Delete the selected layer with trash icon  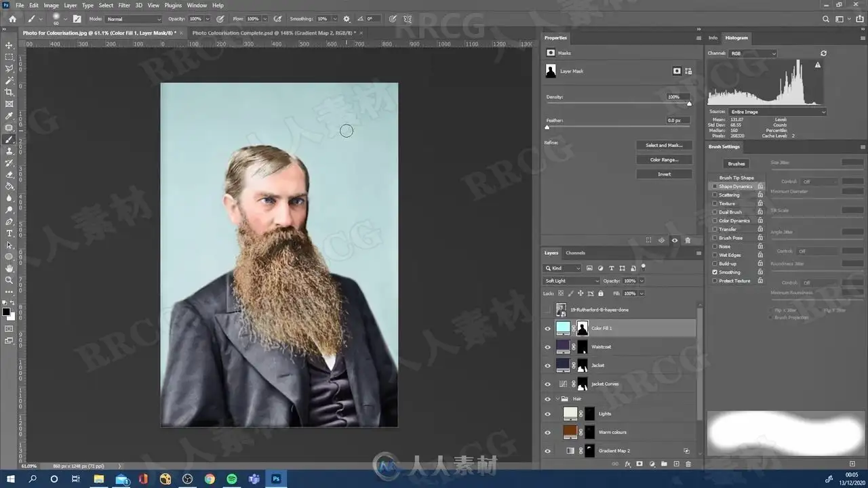click(688, 464)
